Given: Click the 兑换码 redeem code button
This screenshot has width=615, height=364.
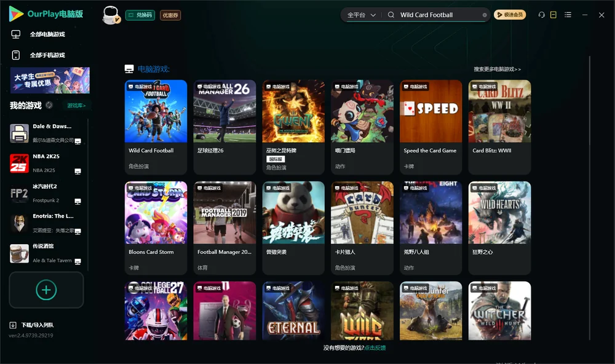Looking at the screenshot, I should [x=140, y=15].
